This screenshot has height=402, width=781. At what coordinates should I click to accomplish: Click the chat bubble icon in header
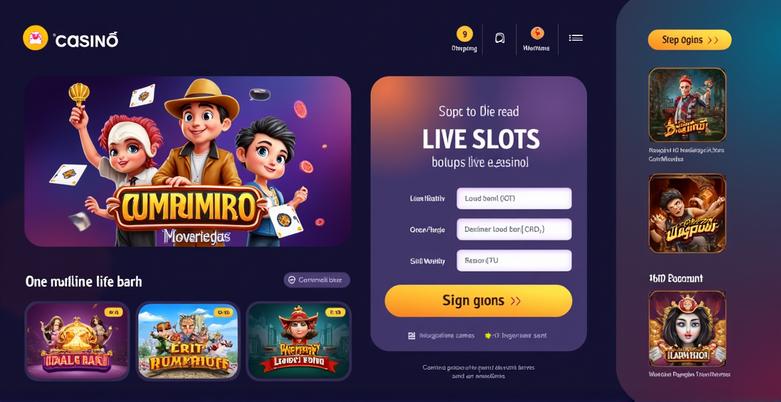pyautogui.click(x=500, y=38)
